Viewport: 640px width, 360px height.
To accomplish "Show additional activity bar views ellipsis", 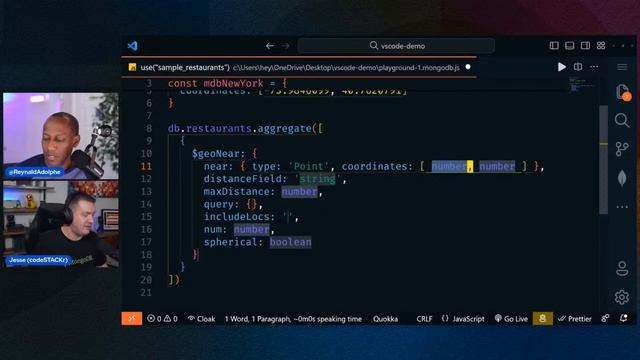I will click(x=622, y=207).
